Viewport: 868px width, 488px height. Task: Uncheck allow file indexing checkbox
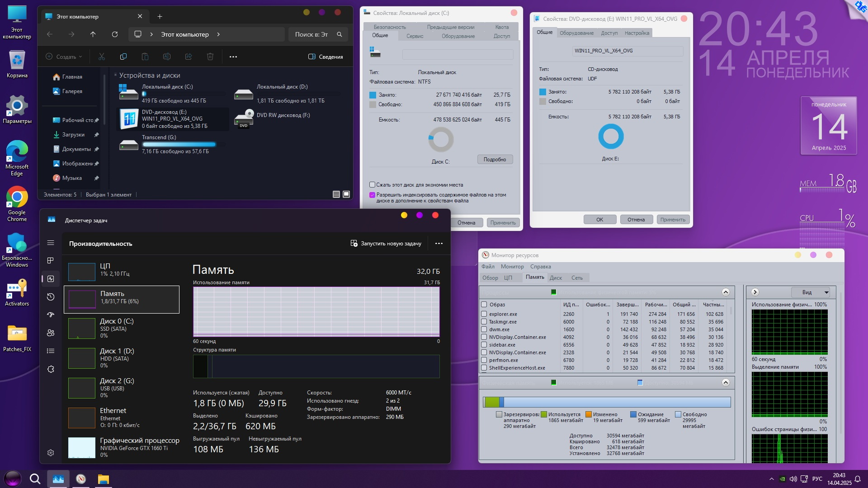372,195
